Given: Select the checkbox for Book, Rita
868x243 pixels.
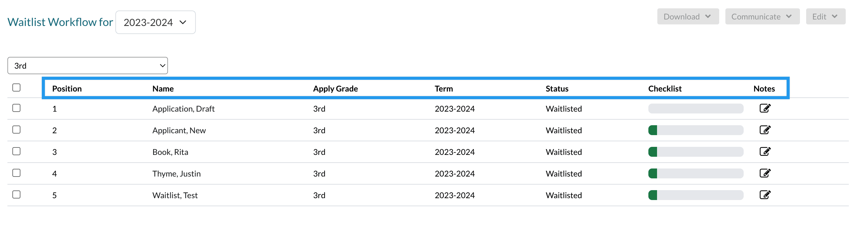Looking at the screenshot, I should point(16,151).
